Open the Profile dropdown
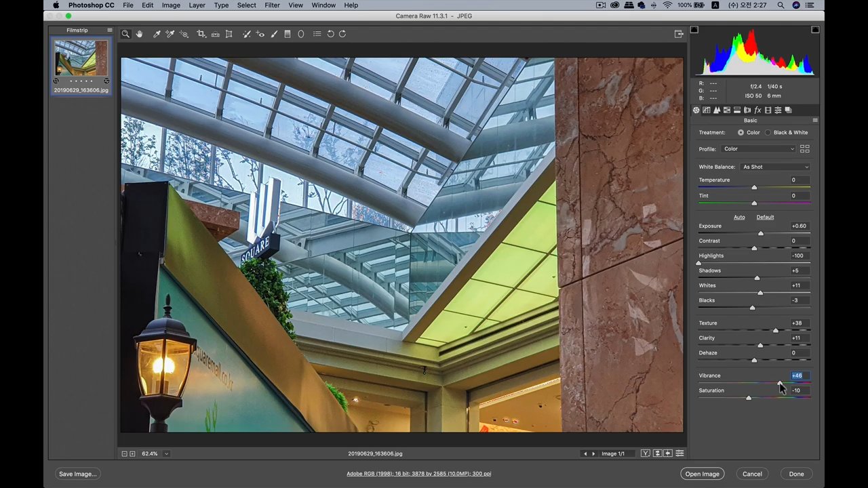Viewport: 868px width, 488px height. click(758, 149)
